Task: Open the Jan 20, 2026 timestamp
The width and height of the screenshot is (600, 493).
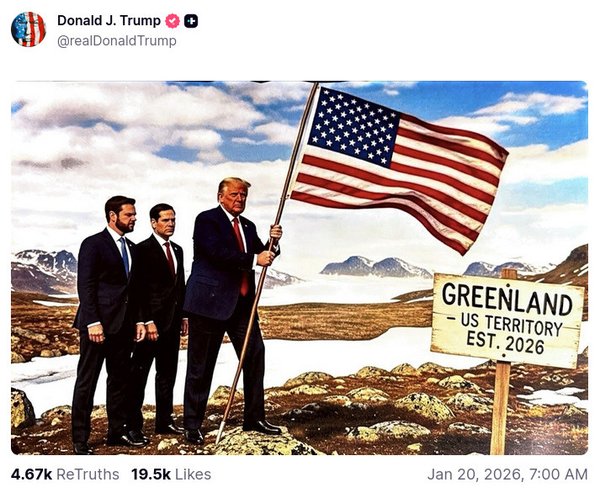Action: coord(507,475)
